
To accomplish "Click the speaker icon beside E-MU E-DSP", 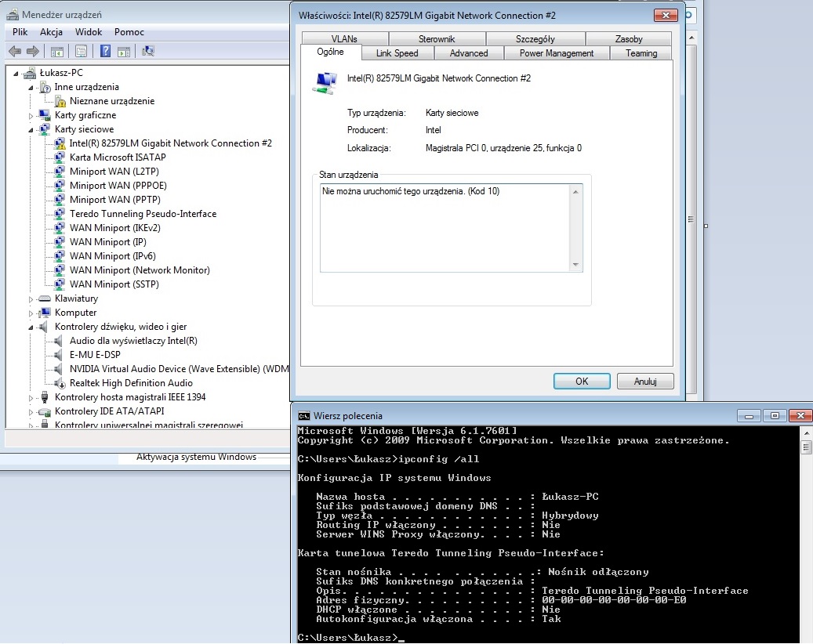I will 59,355.
